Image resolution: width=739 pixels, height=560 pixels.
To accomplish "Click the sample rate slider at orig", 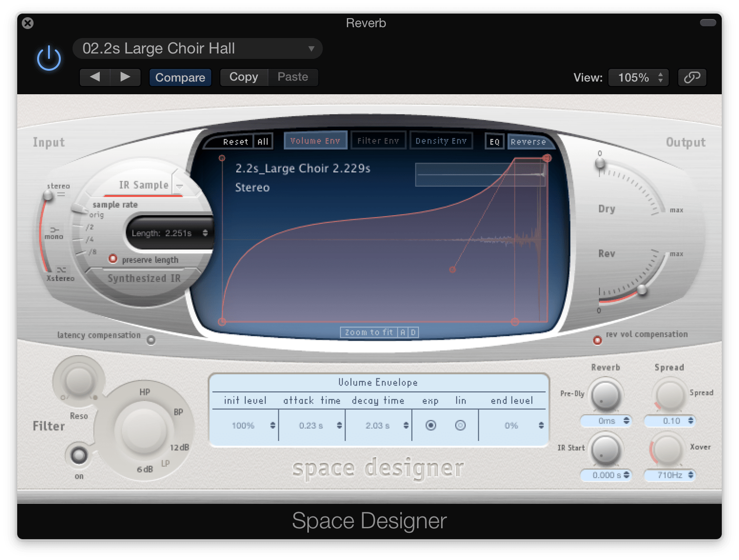I will (x=79, y=209).
